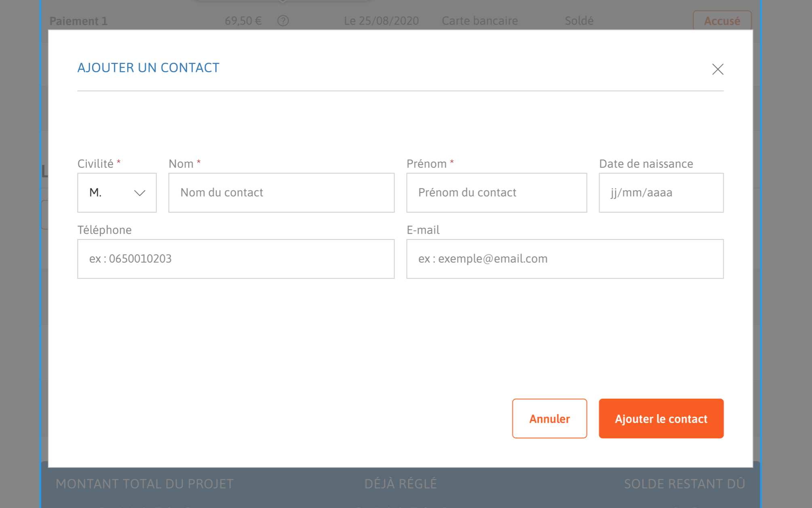Click the 'Annuler' button to cancel
The width and height of the screenshot is (812, 508).
pos(549,418)
